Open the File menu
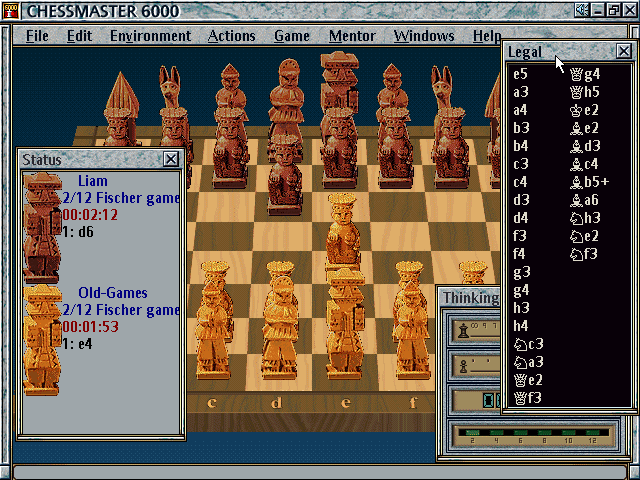 [37, 36]
